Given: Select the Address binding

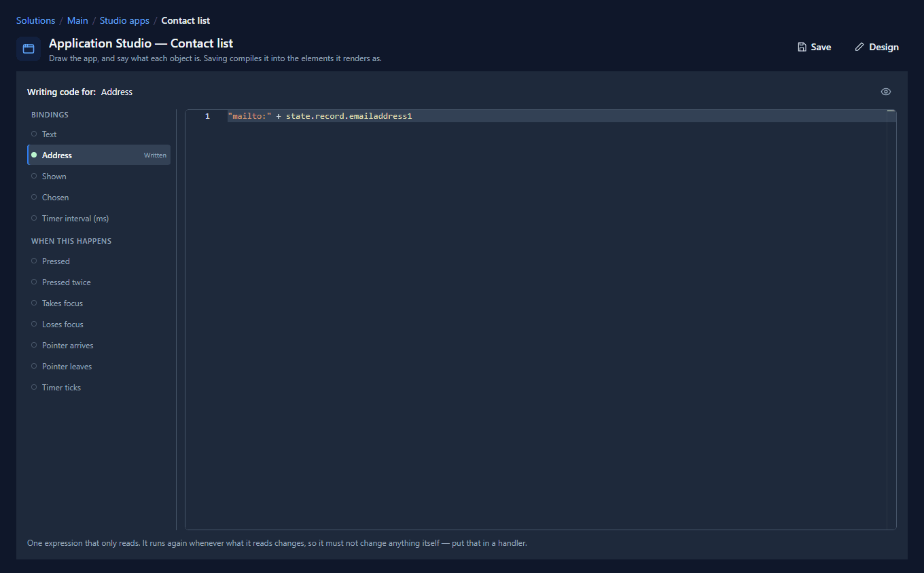Looking at the screenshot, I should pyautogui.click(x=99, y=155).
